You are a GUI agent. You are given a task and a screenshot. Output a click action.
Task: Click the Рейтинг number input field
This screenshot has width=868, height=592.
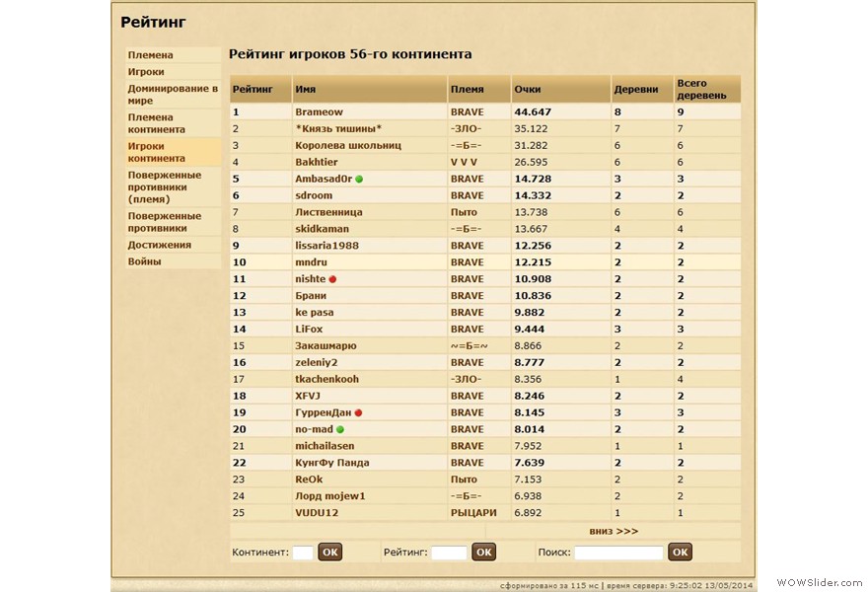[x=449, y=553]
